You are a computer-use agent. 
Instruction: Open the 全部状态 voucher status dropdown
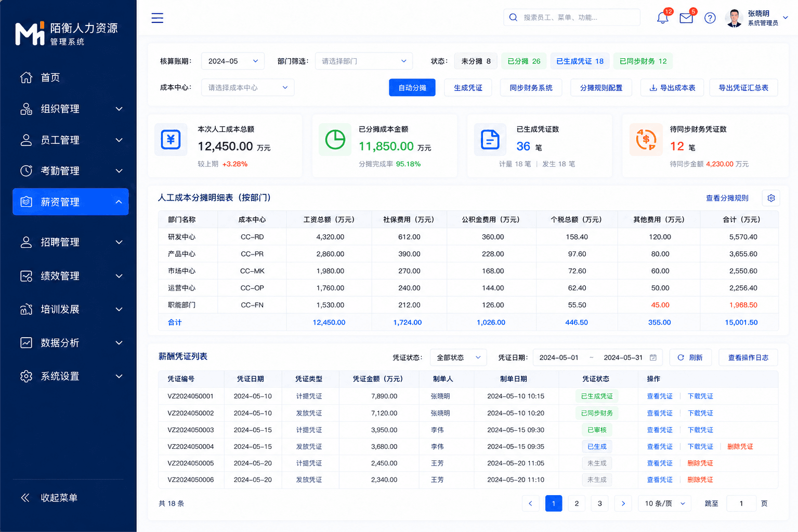pos(459,357)
